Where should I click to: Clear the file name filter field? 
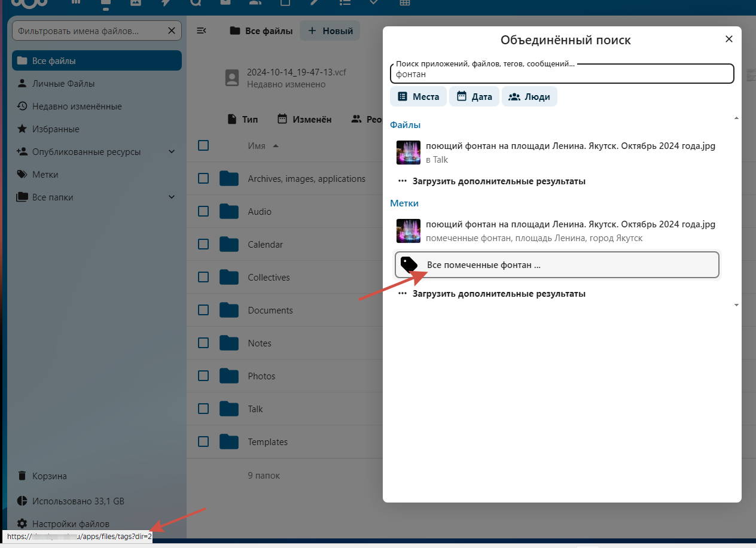(x=172, y=31)
